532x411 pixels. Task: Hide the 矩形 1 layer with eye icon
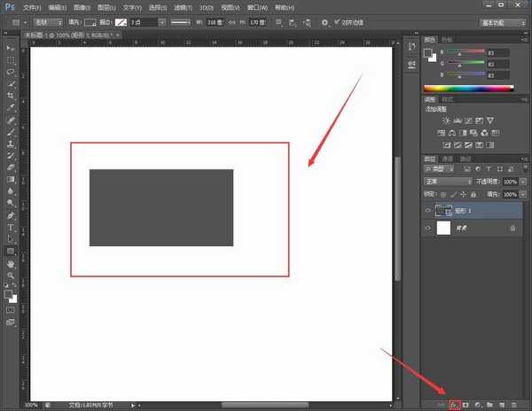click(x=427, y=211)
